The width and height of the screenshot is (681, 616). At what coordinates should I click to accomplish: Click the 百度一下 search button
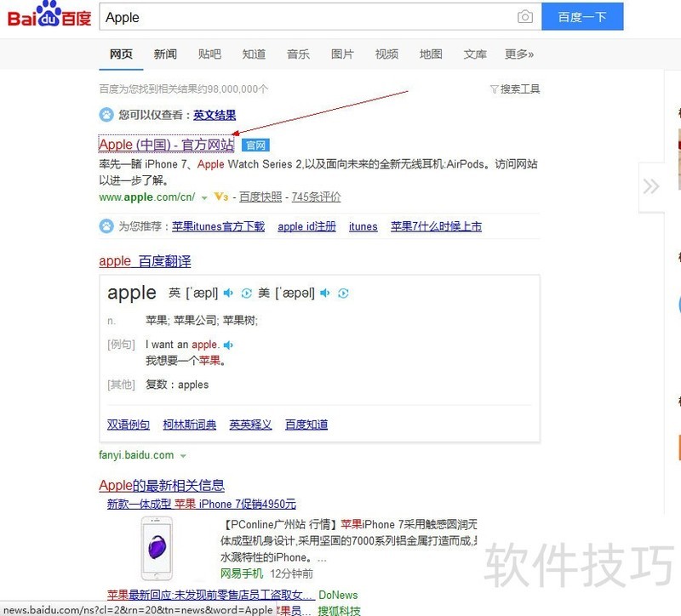[582, 17]
